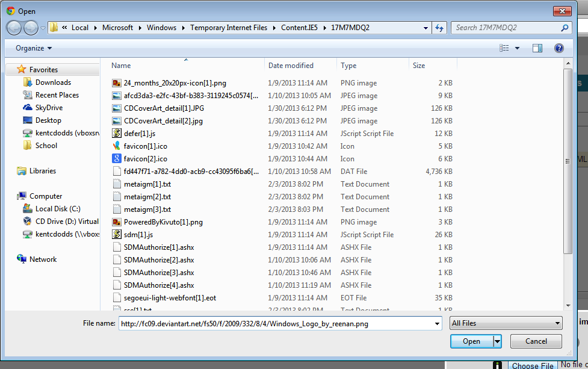The height and width of the screenshot is (369, 588).
Task: Open the Organize menu
Action: [34, 48]
